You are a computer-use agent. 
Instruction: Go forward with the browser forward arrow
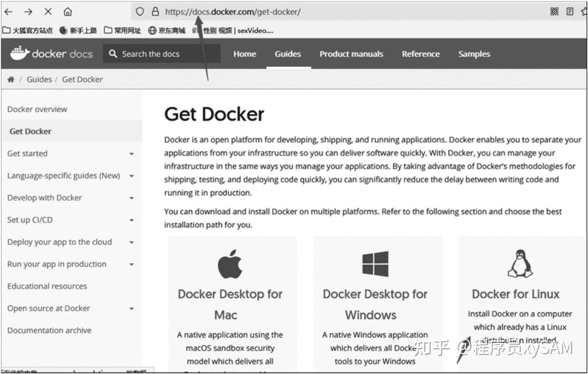click(28, 12)
